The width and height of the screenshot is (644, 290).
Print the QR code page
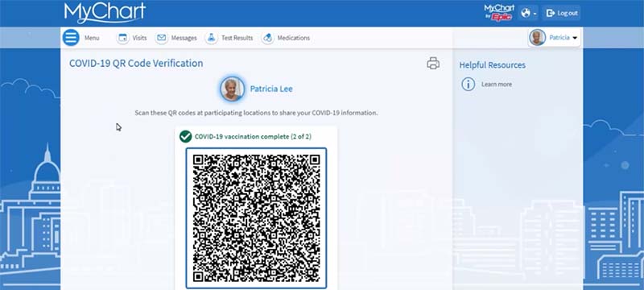[x=433, y=64]
